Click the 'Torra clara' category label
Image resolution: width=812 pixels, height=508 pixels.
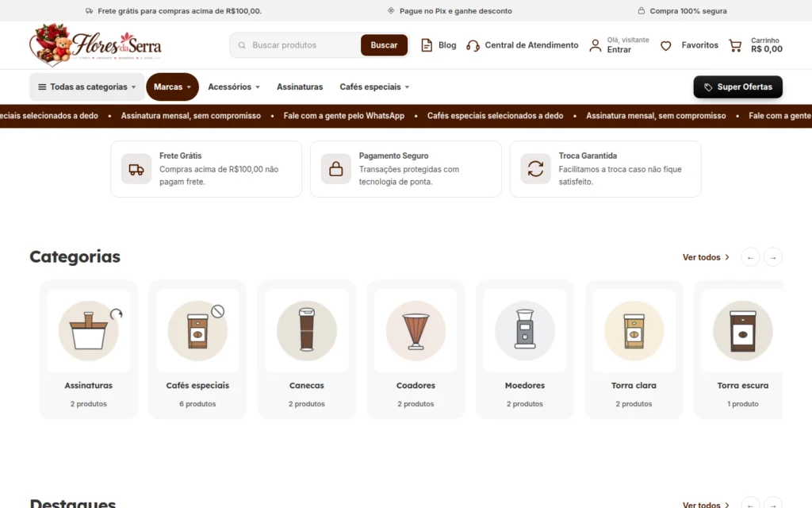point(634,385)
